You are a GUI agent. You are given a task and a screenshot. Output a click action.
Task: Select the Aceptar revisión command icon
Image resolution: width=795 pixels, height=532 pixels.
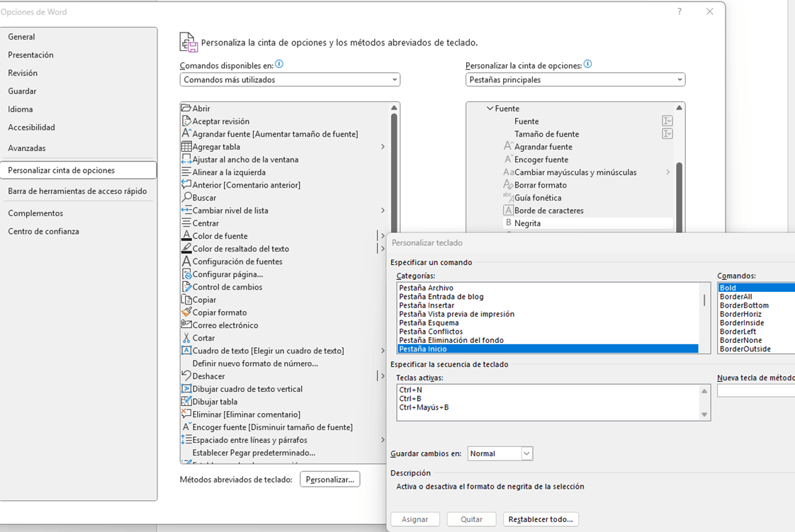pyautogui.click(x=186, y=121)
